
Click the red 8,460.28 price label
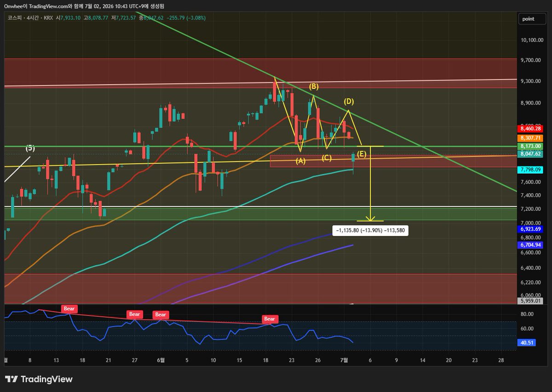pyautogui.click(x=530, y=129)
